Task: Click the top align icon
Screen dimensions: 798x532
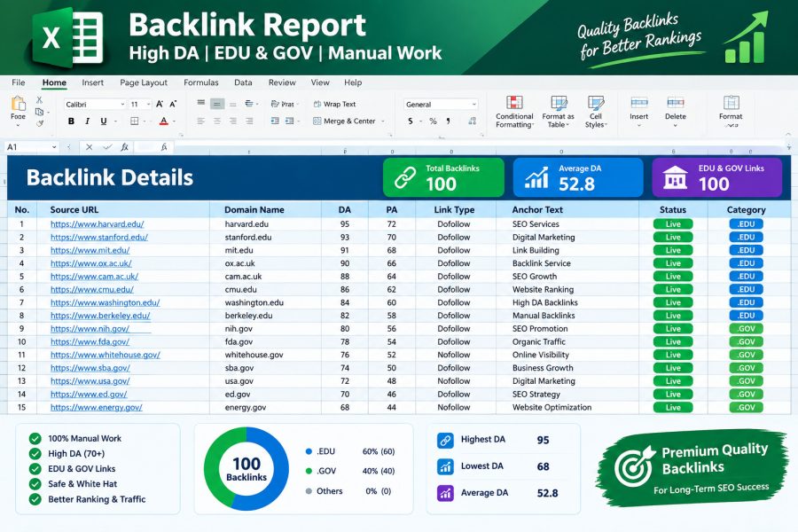Action: click(201, 104)
